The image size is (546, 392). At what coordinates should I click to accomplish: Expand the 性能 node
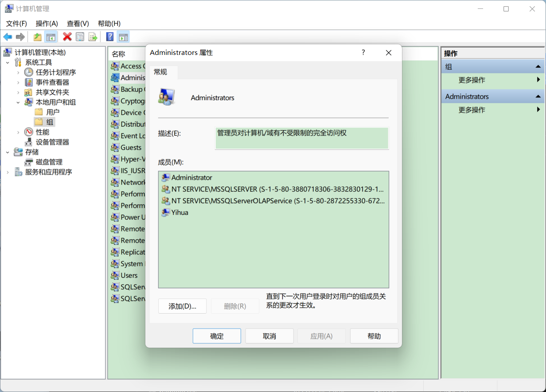click(x=18, y=132)
